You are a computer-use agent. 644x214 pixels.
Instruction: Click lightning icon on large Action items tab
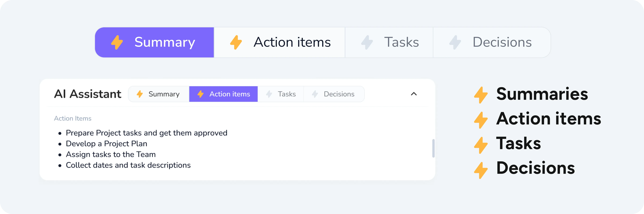[x=236, y=42]
